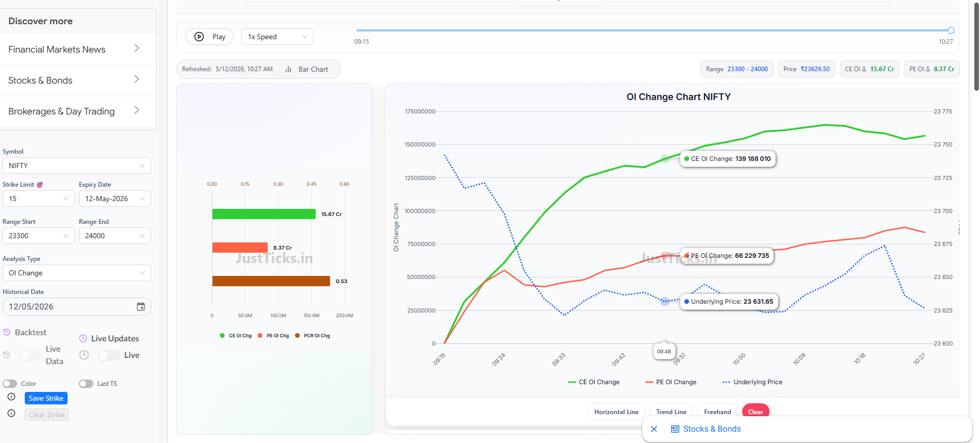
Task: Click info icon beside Save Strike
Action: coord(11,397)
